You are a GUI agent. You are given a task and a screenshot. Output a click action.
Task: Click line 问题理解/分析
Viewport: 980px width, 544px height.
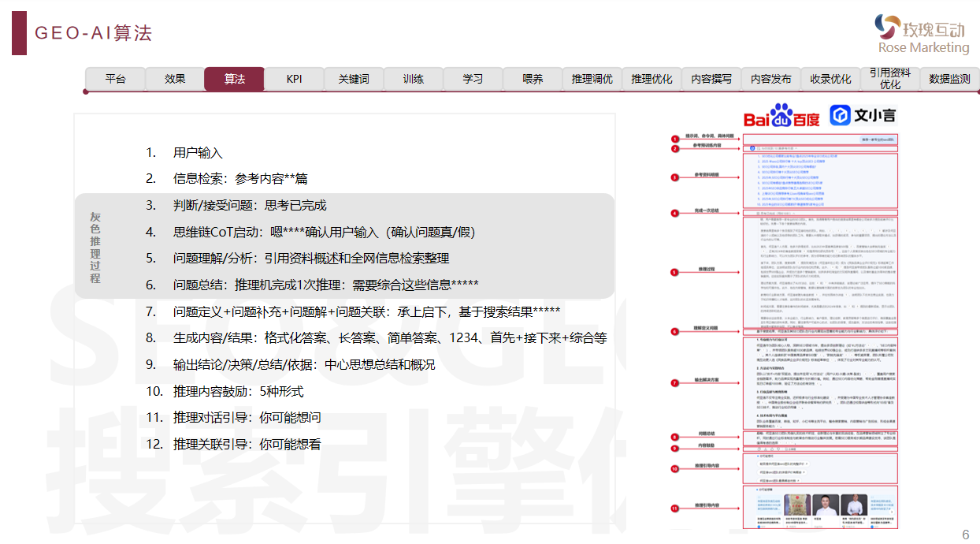pyautogui.click(x=311, y=258)
